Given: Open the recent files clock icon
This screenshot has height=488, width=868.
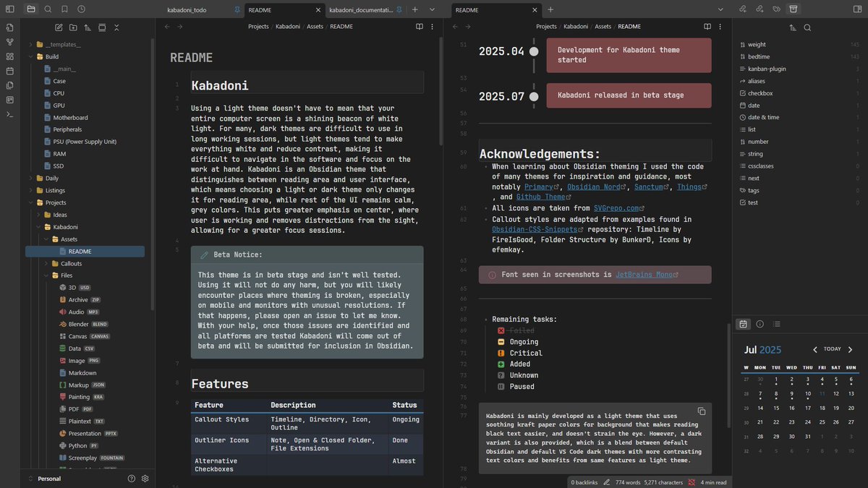Looking at the screenshot, I should pyautogui.click(x=81, y=9).
